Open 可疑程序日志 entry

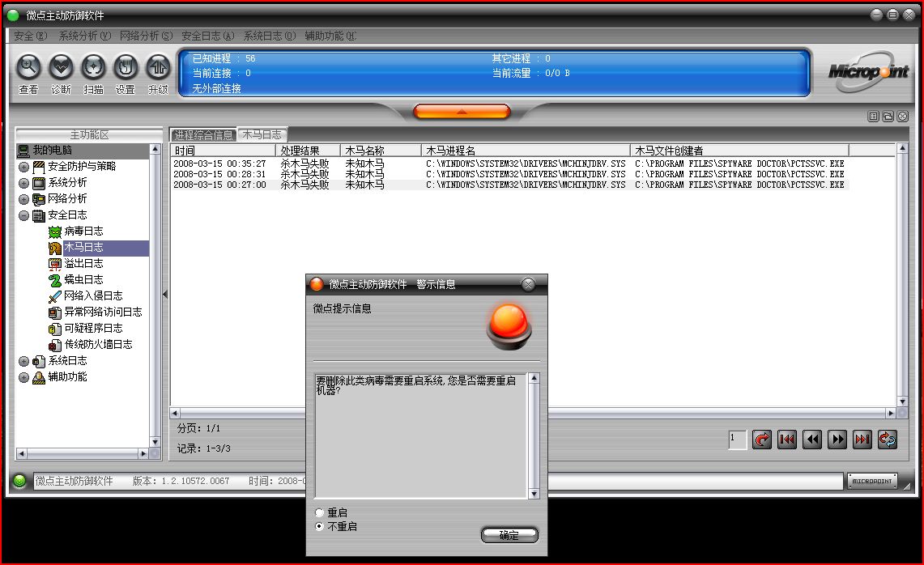pos(93,328)
